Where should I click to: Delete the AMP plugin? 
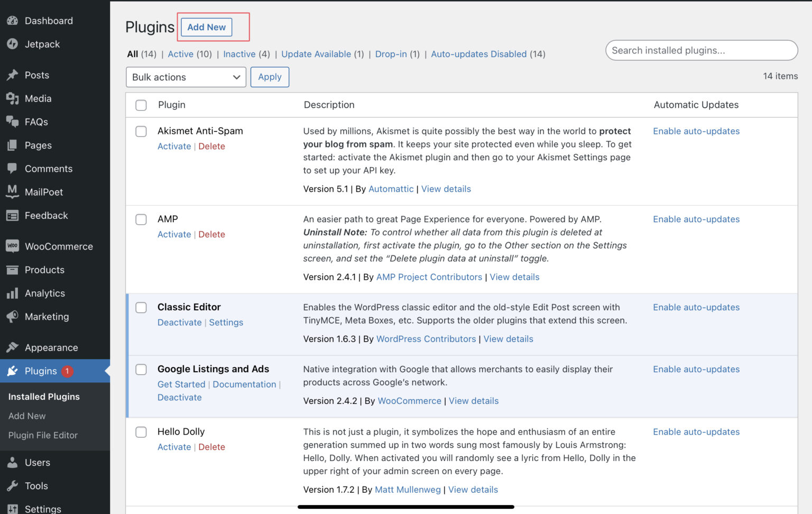coord(211,234)
